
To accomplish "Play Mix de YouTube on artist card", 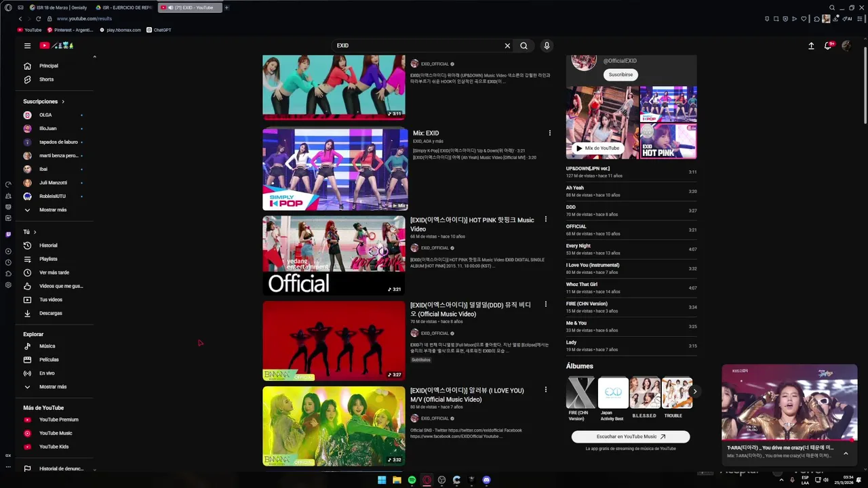I will pos(597,148).
